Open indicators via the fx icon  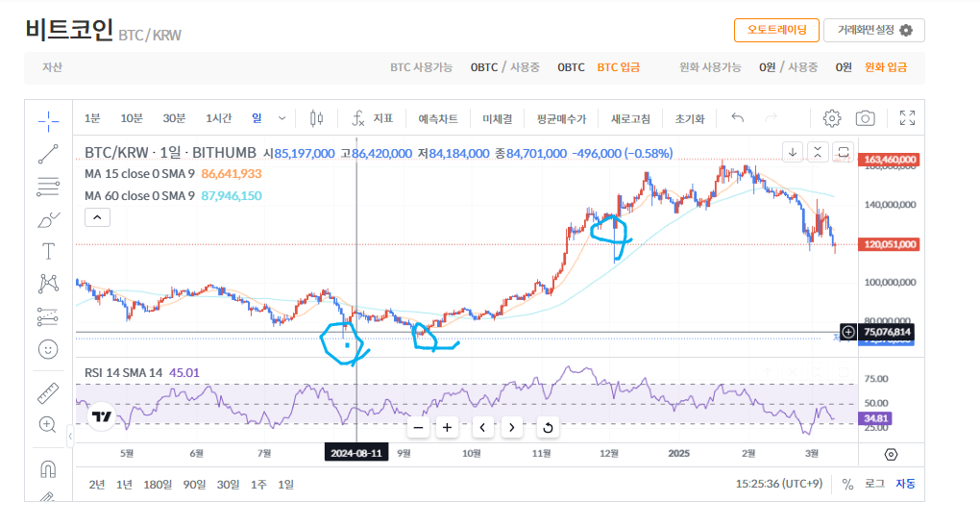click(357, 118)
